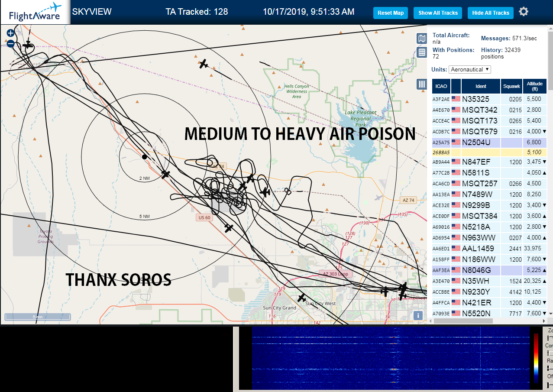Click the scroll-down arrow of aircraft table

pos(550,314)
